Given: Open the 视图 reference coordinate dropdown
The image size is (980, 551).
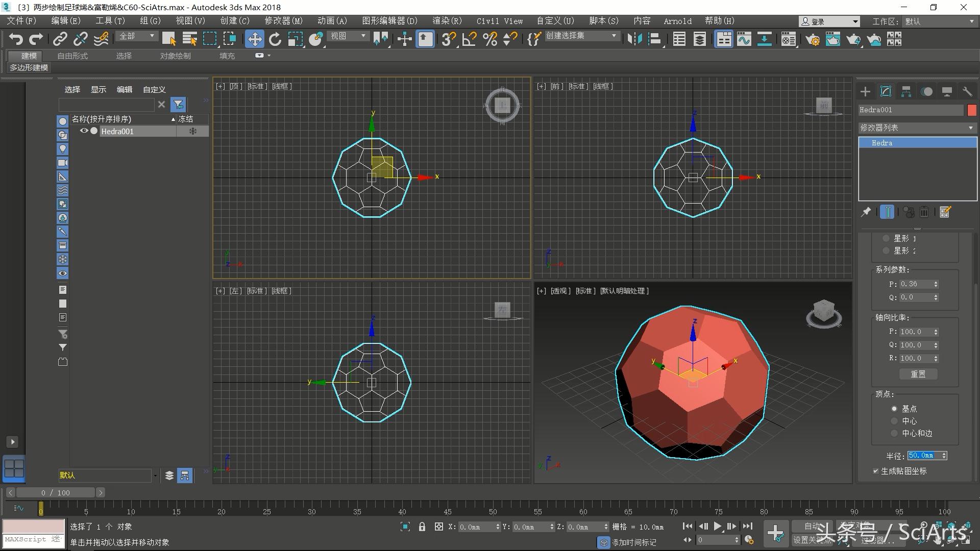Looking at the screenshot, I should [348, 36].
